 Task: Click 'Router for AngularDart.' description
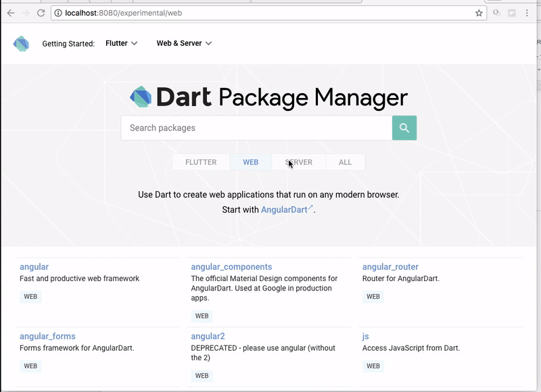click(401, 278)
